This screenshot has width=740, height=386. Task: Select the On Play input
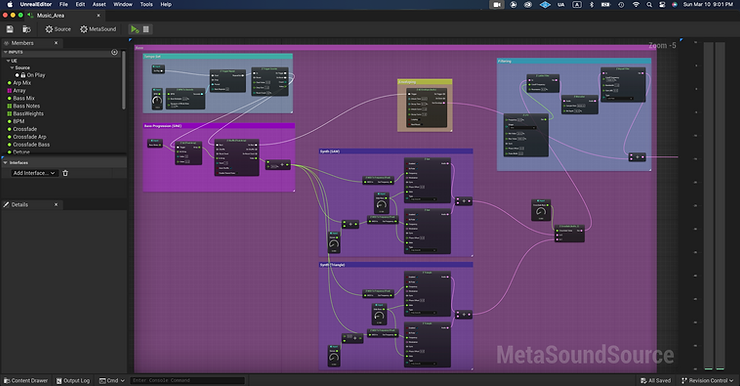tap(36, 75)
